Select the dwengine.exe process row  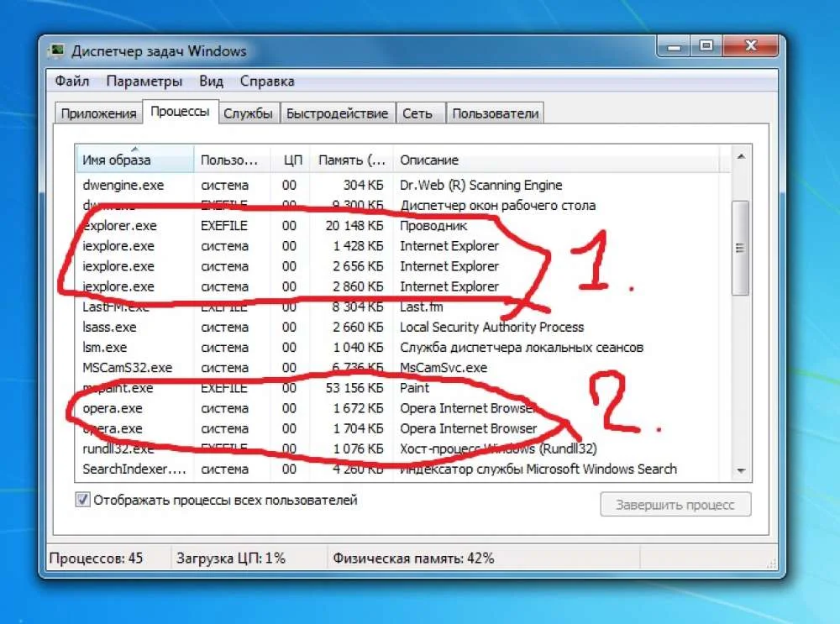tap(403, 185)
